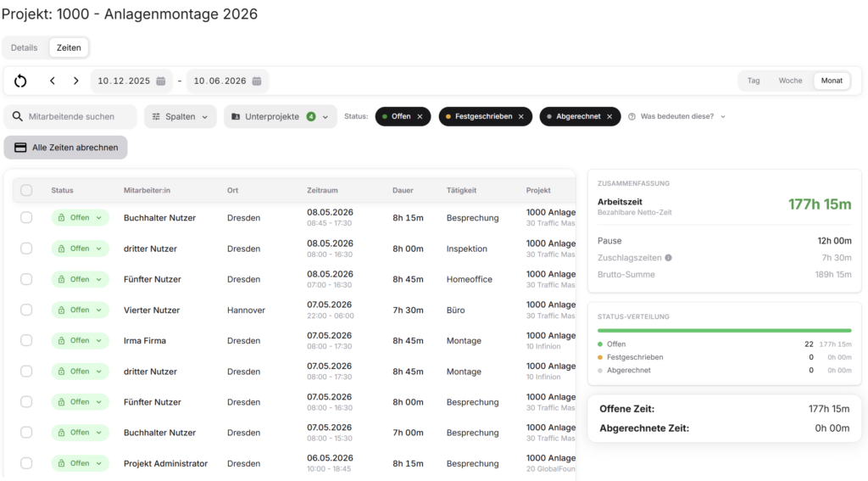Image resolution: width=868 pixels, height=481 pixels.
Task: Click the gray Abgerechnet legend dot
Action: pos(600,370)
